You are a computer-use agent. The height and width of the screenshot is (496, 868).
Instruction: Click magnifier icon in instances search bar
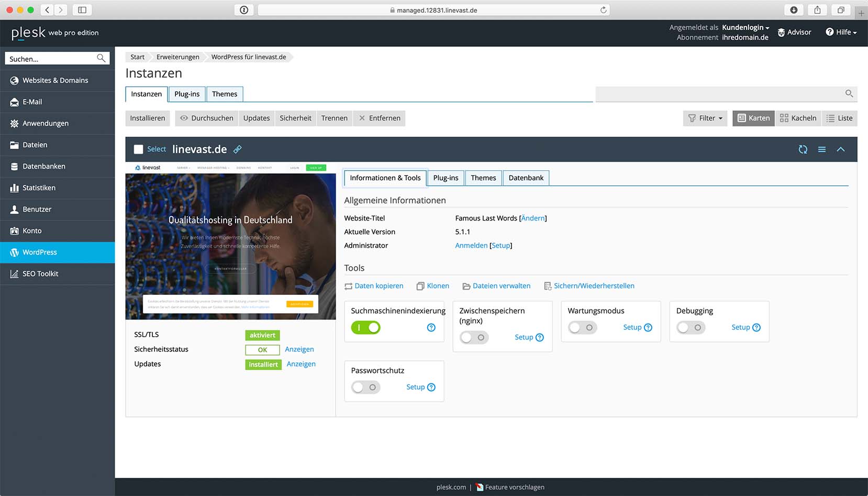(849, 94)
